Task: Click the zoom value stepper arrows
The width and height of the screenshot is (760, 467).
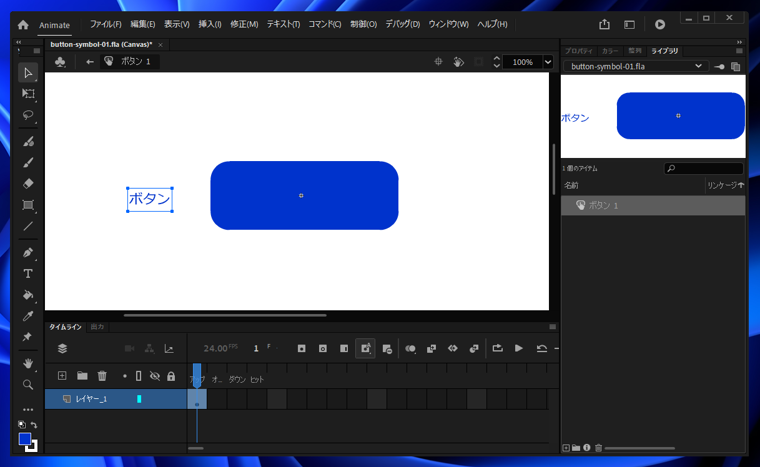Action: point(496,62)
